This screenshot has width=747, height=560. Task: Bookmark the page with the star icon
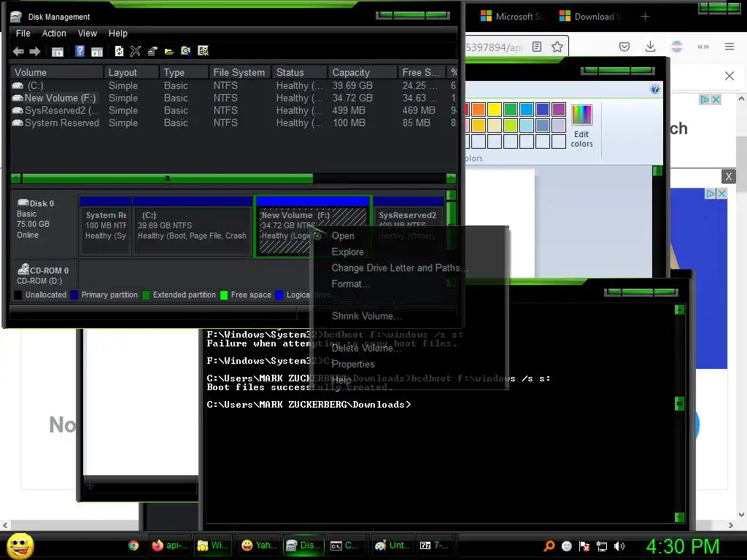click(557, 47)
